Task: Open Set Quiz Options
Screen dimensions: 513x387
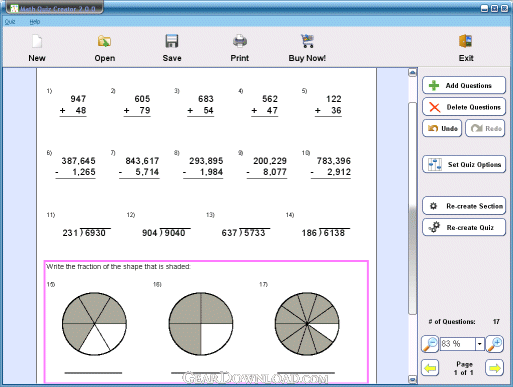Action: click(x=464, y=164)
